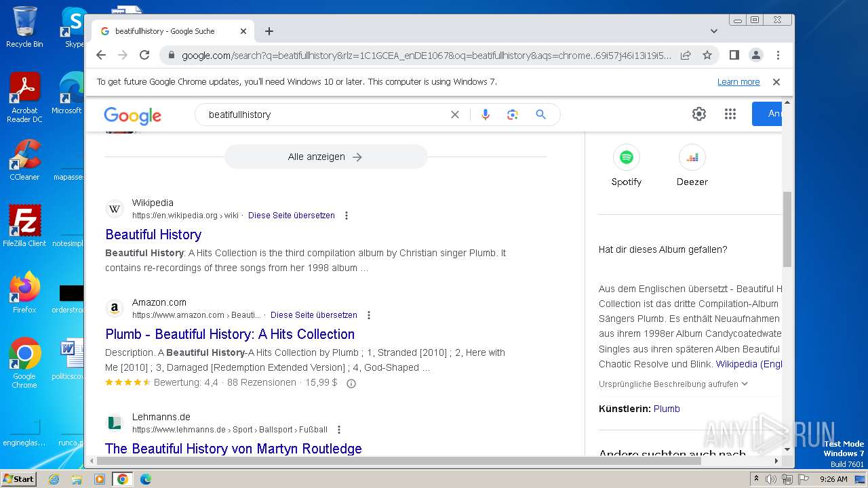The height and width of the screenshot is (488, 868).
Task: Open the Chrome side panel
Action: [x=734, y=55]
